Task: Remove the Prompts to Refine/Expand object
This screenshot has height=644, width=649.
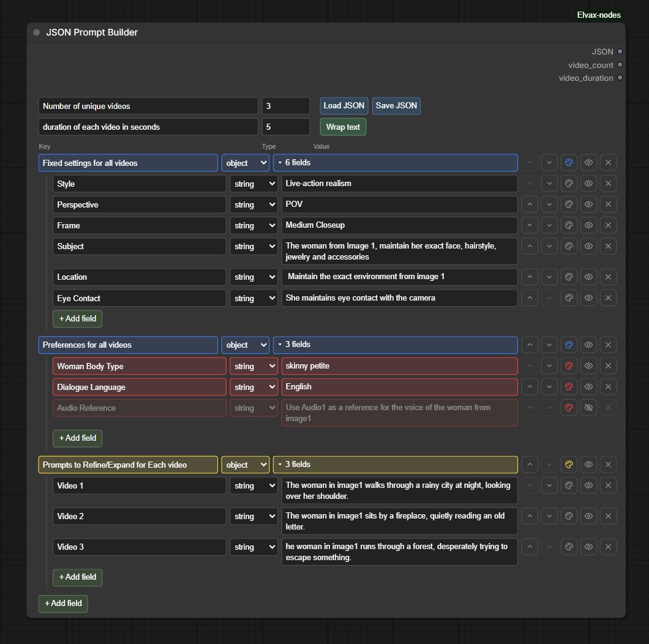Action: tap(608, 465)
